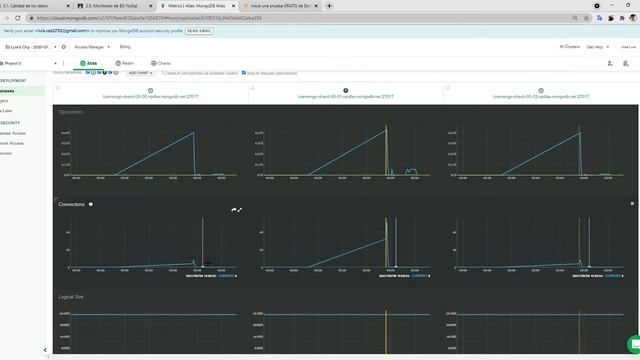Toggle CURRENT legend in shard-00-01 Connections chart
Image resolution: width=640 pixels, height=360 pixels.
point(421,276)
